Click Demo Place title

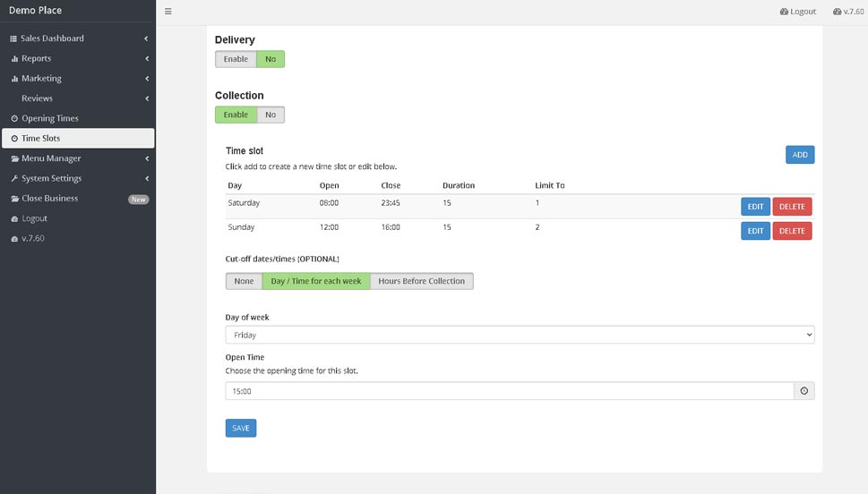36,10
